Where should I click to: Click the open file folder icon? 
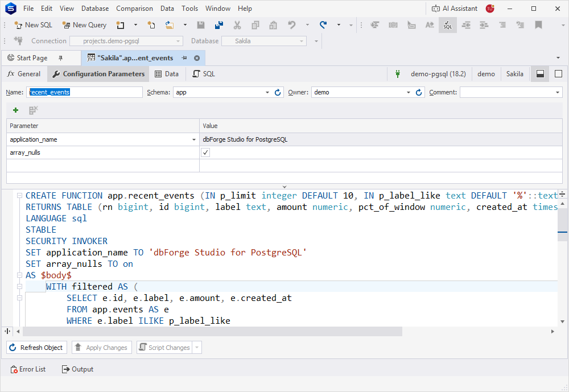[x=170, y=25]
